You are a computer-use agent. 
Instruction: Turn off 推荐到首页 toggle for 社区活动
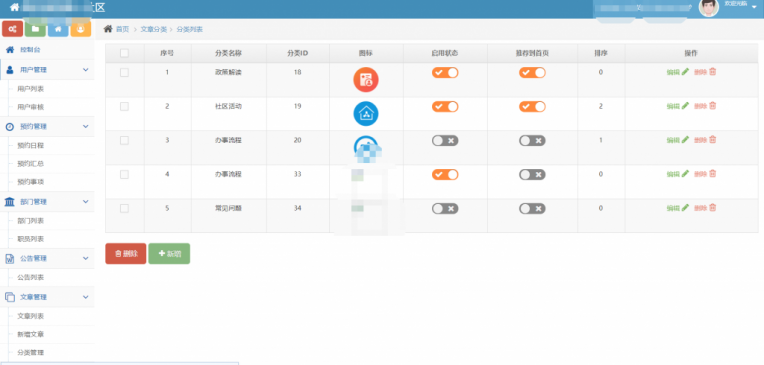(532, 107)
